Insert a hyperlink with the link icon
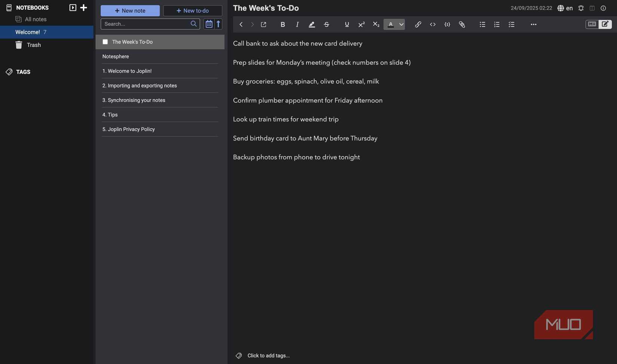 [418, 24]
